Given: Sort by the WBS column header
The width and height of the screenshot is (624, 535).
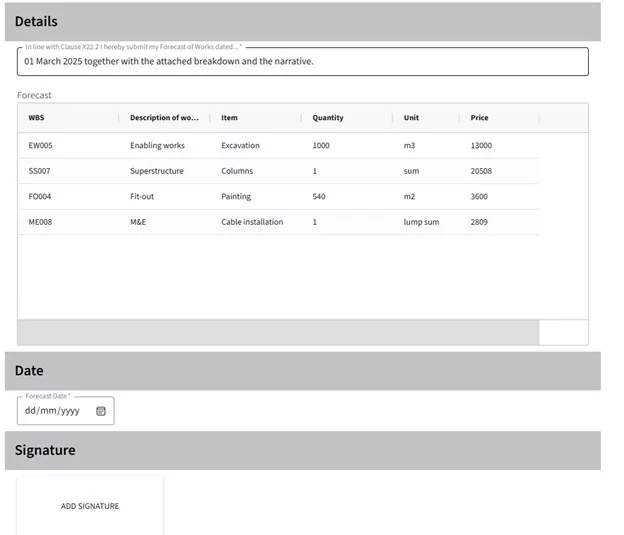Looking at the screenshot, I should point(37,118).
